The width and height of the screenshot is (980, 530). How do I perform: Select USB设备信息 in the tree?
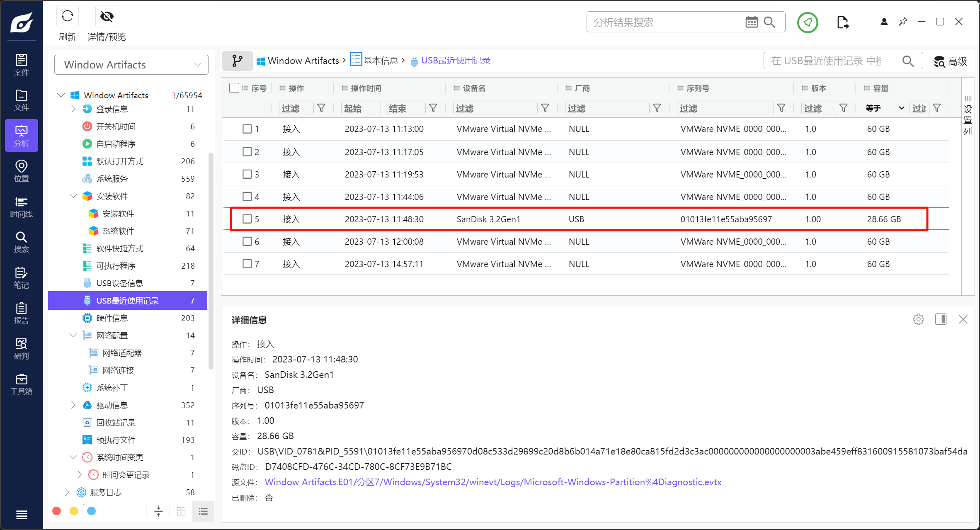(119, 283)
